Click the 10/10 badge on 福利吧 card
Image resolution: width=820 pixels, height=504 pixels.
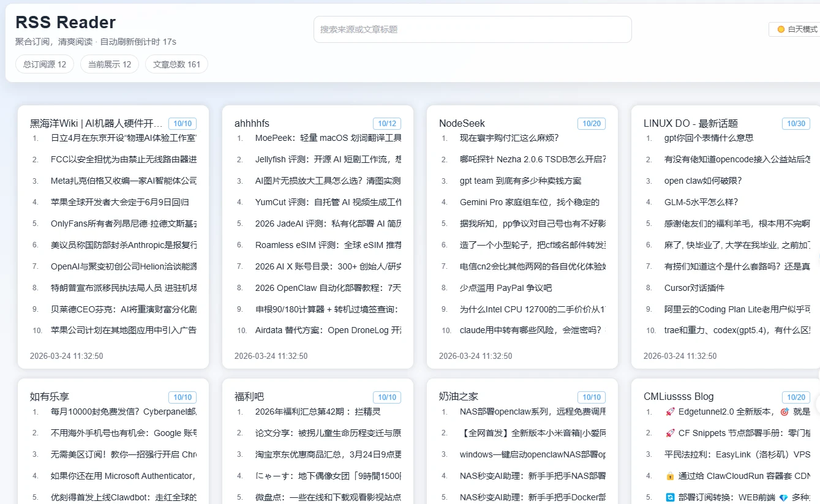(387, 397)
